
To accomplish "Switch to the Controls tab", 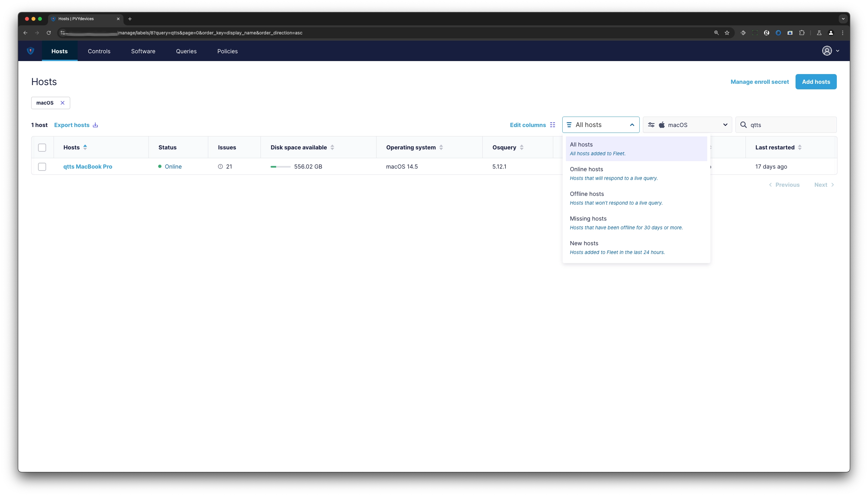I will [x=99, y=51].
